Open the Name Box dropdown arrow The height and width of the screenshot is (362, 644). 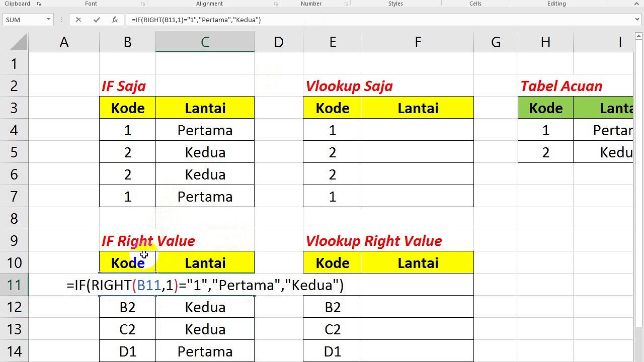[48, 20]
